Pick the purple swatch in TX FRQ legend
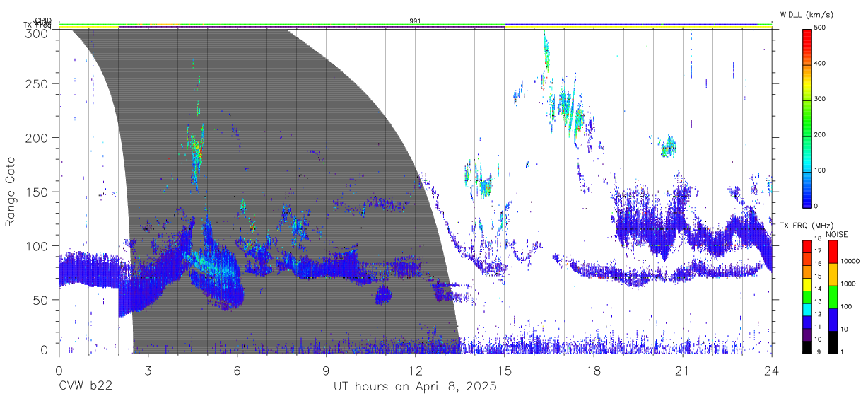Viewport: 868px width, 401px height. (807, 334)
